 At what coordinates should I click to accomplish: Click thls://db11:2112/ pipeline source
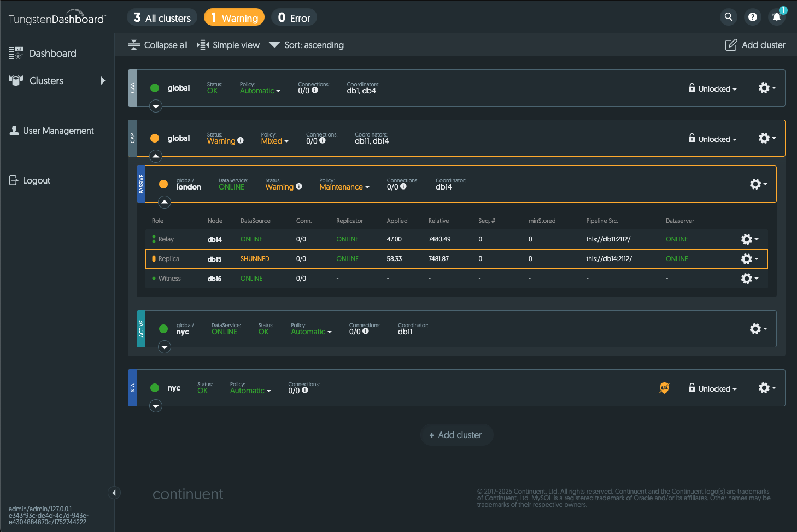608,239
